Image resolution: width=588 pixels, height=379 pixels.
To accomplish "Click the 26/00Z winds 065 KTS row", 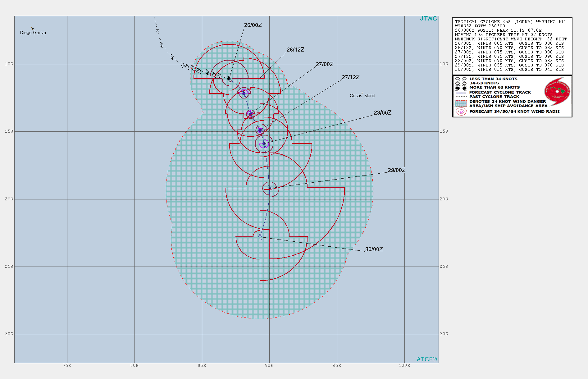I will click(x=509, y=43).
